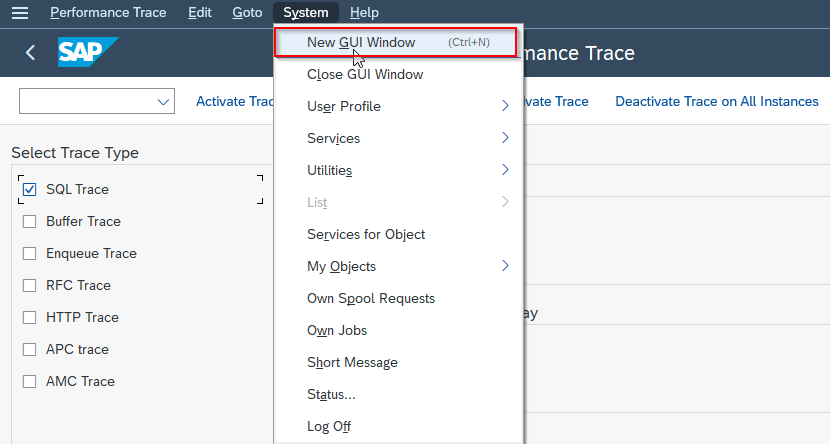Choose Log Off from System menu
Screen dimensions: 830x444
click(x=329, y=426)
